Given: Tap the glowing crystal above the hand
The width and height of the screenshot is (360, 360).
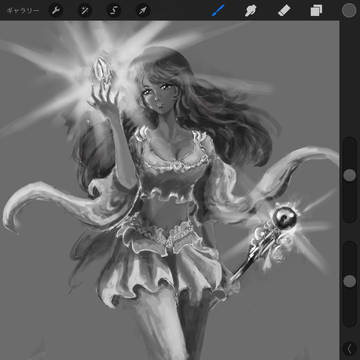Looking at the screenshot, I should (x=101, y=71).
